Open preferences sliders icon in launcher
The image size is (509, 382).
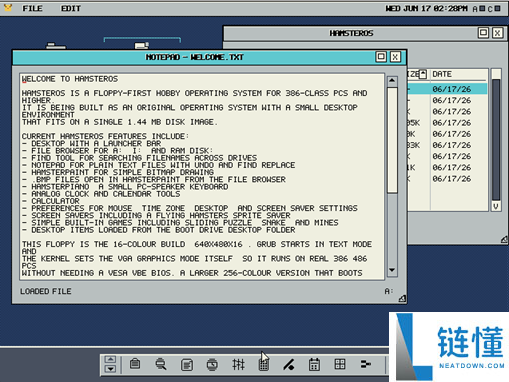tap(238, 364)
